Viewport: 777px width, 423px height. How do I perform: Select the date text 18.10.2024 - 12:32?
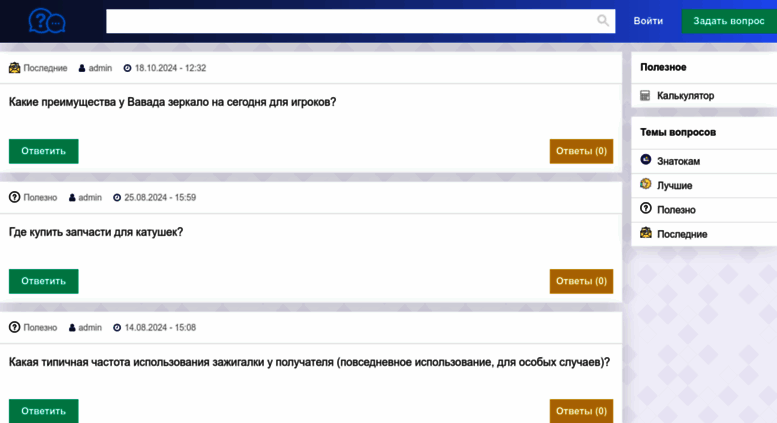[x=170, y=68]
